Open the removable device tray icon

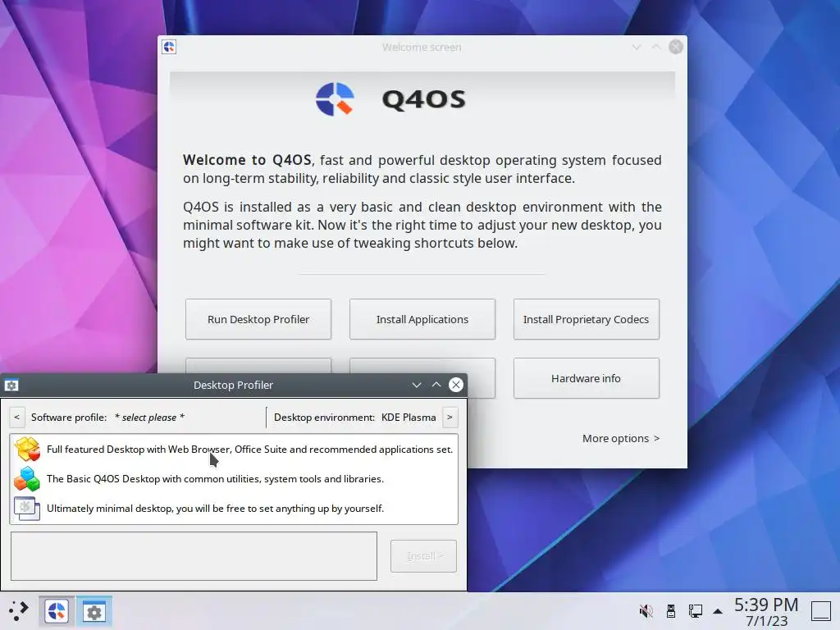point(671,611)
